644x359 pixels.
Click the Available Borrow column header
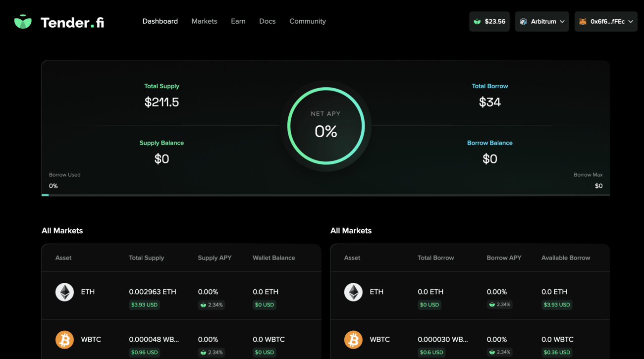[x=566, y=258]
